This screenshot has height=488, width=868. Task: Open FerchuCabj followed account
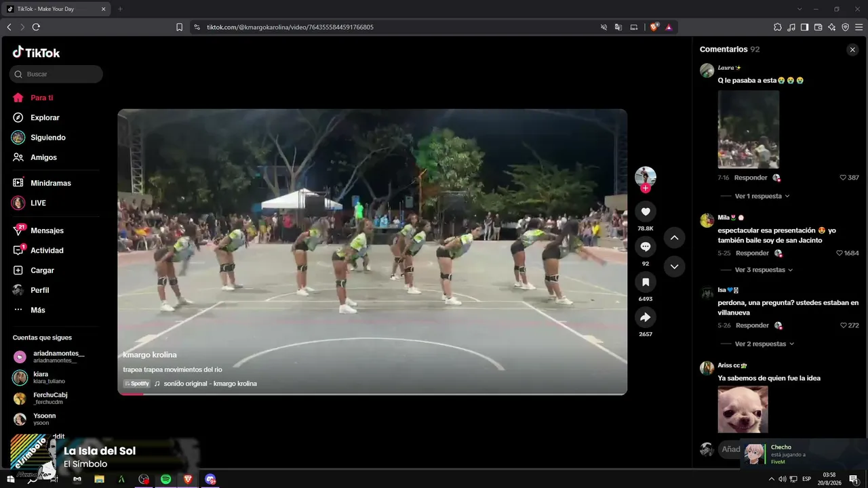pos(56,398)
